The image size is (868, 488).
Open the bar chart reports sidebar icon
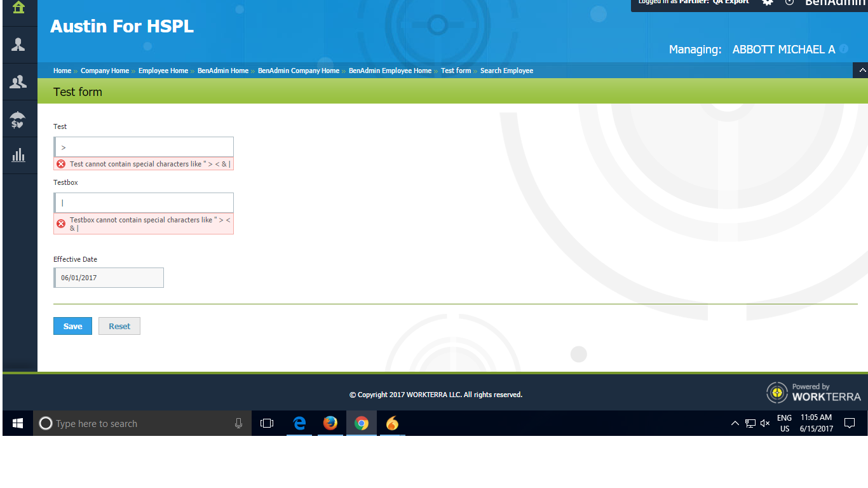18,155
